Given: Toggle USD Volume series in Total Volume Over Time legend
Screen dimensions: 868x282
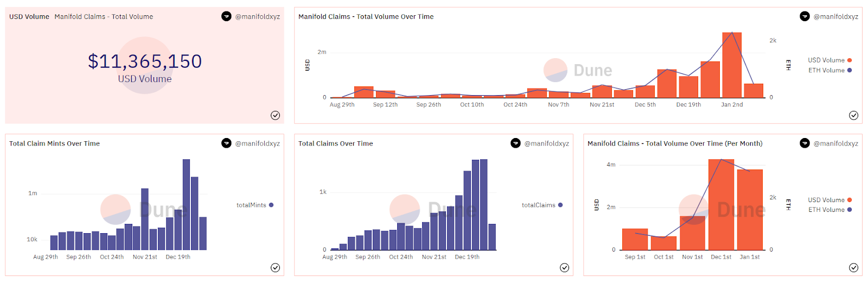Looking at the screenshot, I should (x=826, y=60).
